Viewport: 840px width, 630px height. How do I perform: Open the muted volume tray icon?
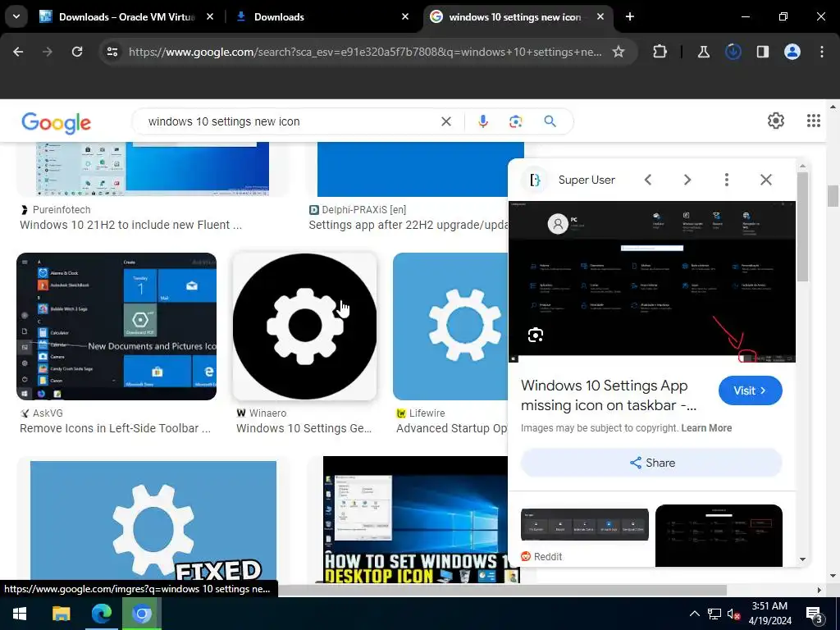click(733, 614)
